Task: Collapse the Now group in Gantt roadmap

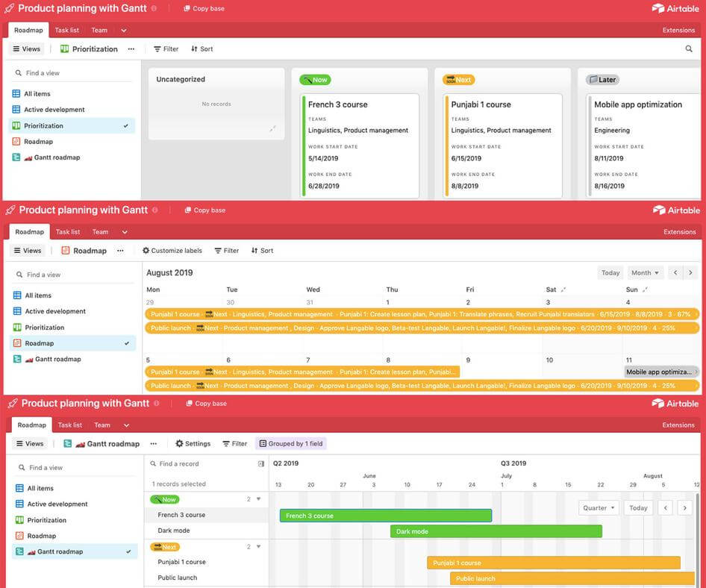Action: pos(257,497)
